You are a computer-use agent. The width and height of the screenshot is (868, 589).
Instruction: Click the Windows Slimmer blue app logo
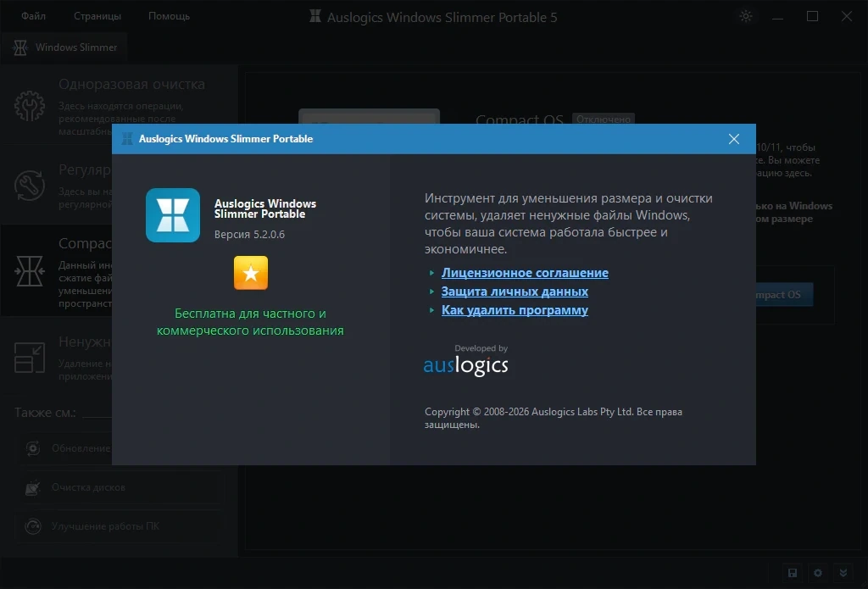pyautogui.click(x=173, y=215)
